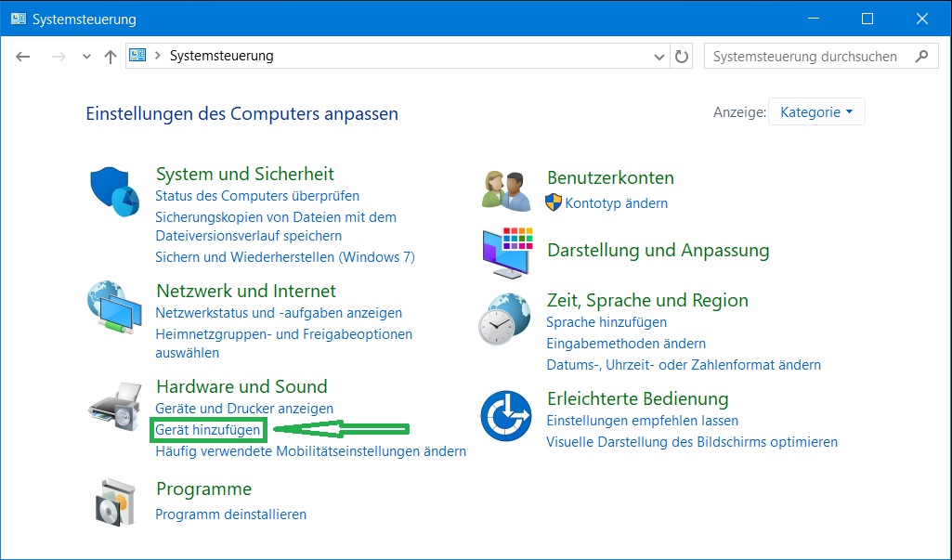Open the recent locations dropdown arrow
This screenshot has height=560, width=952.
[x=86, y=57]
